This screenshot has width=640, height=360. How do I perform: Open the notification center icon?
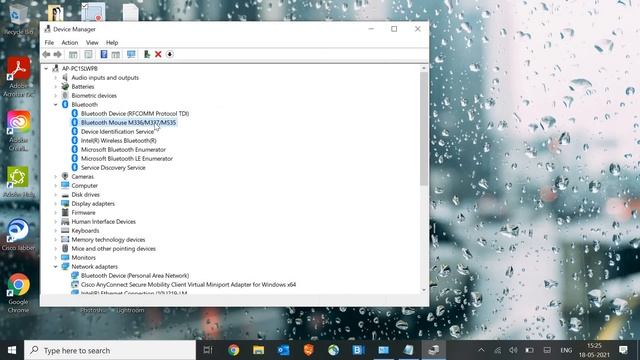pyautogui.click(x=623, y=350)
